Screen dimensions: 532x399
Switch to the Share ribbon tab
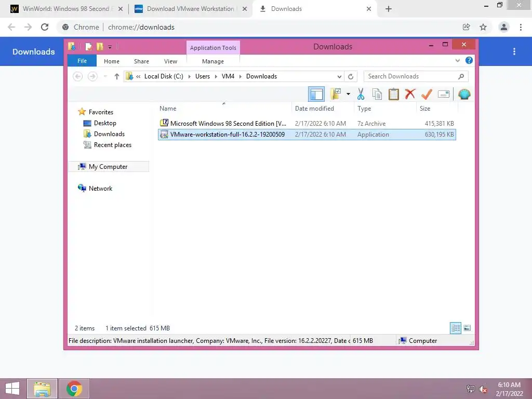coord(141,61)
